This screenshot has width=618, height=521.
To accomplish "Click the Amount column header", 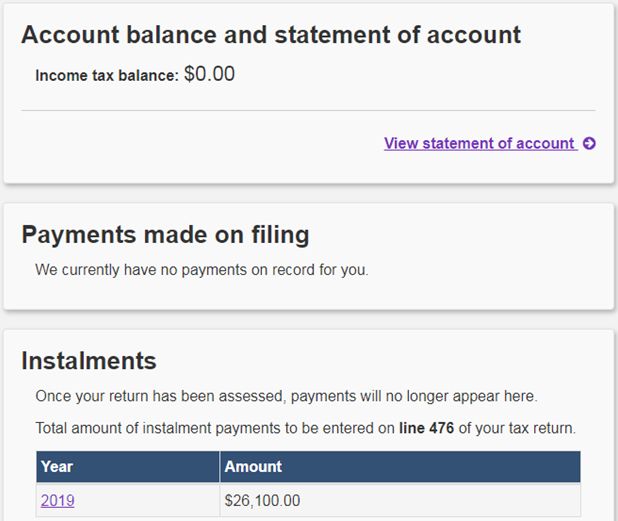I will click(x=253, y=466).
